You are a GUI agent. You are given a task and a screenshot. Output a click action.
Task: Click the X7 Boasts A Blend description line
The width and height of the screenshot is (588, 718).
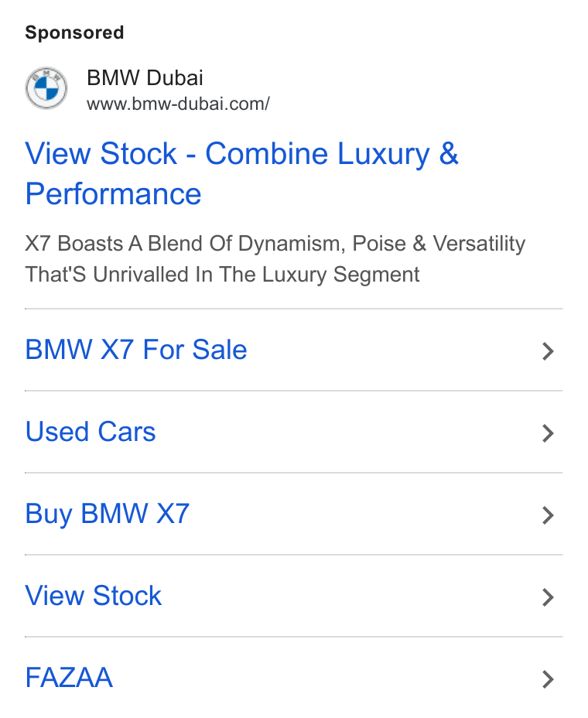(275, 244)
